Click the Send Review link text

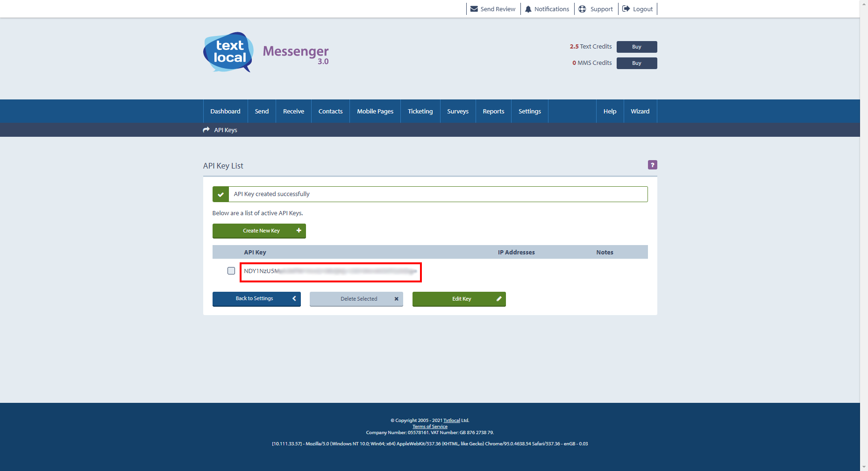tap(498, 9)
